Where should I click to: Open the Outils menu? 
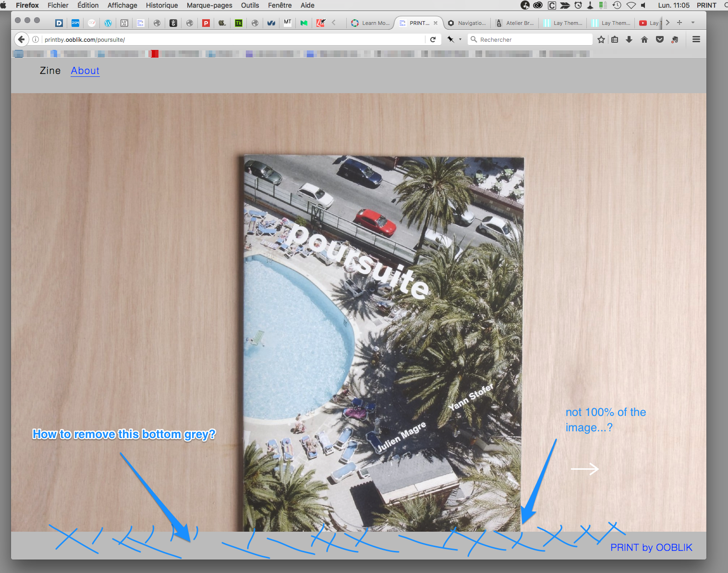[250, 5]
